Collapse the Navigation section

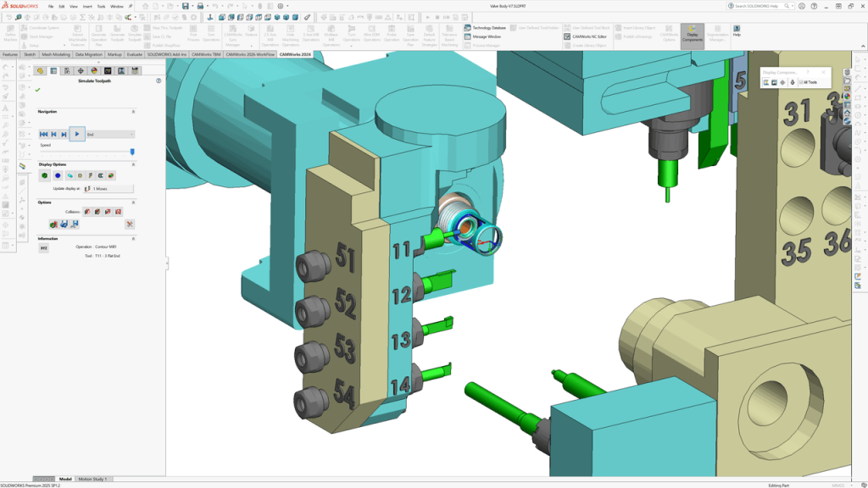point(133,112)
